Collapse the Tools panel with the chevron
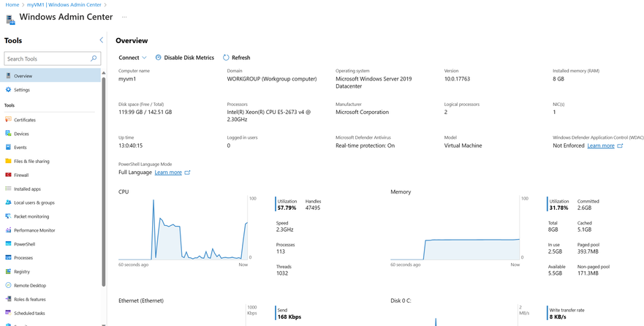This screenshot has width=644, height=326. click(102, 39)
